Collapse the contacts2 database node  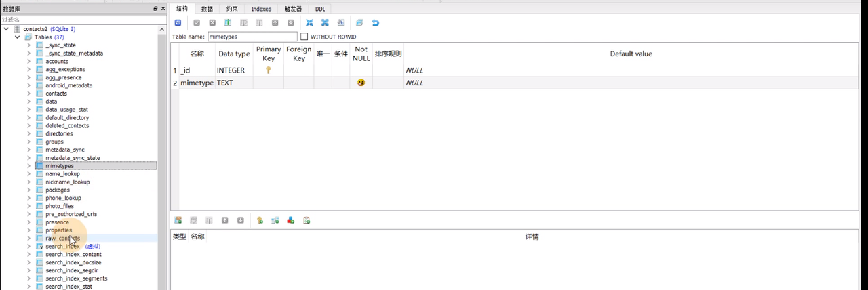pos(7,29)
